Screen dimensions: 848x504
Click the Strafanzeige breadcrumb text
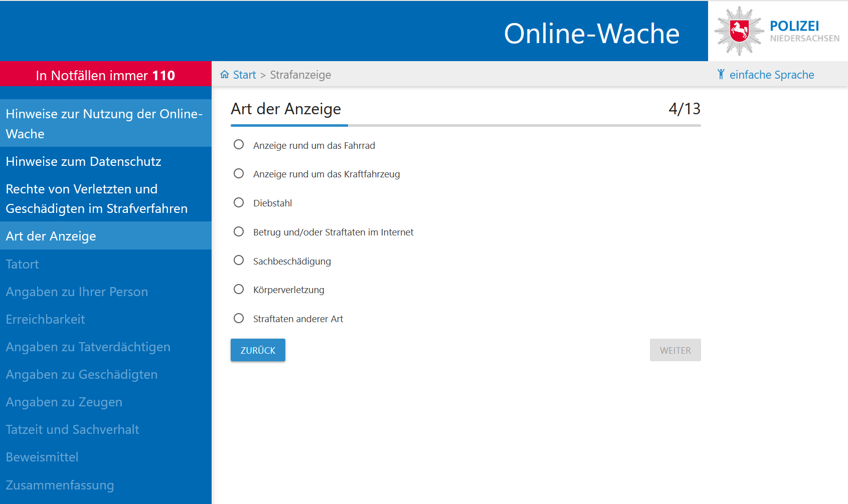coord(300,75)
